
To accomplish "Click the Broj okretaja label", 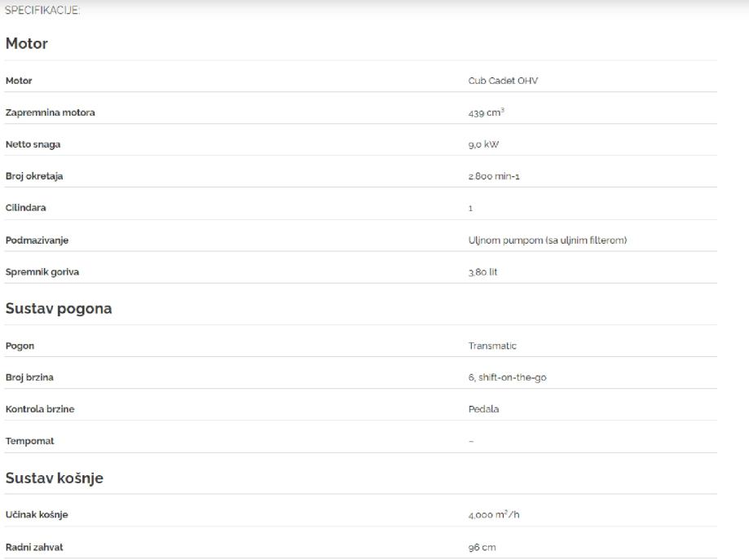I will point(35,176).
